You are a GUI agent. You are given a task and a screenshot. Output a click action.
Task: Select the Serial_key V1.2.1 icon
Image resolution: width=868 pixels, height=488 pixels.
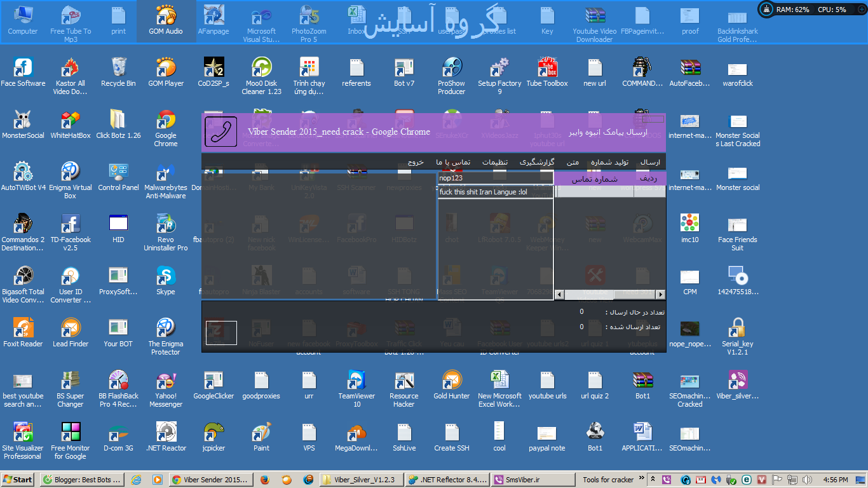click(738, 337)
